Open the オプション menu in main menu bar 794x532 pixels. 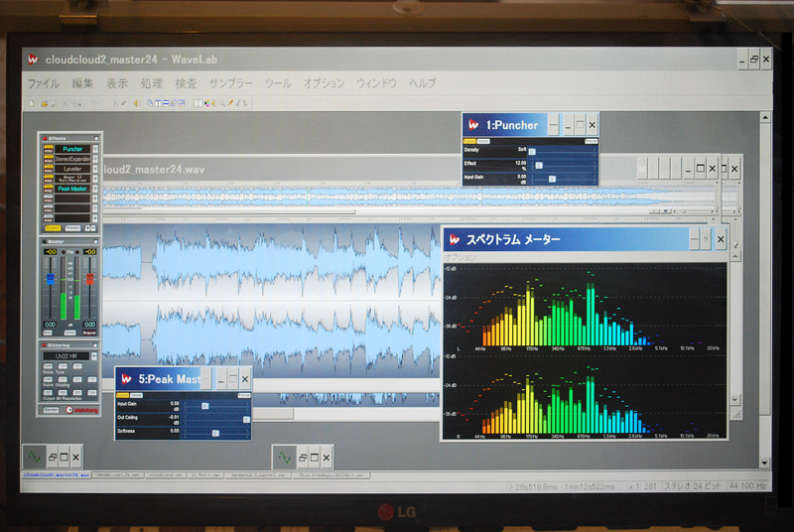pyautogui.click(x=325, y=83)
